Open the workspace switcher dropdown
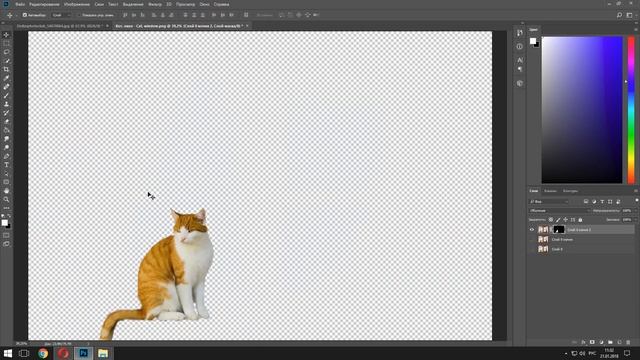Screen dimensions: 640x360 [x=629, y=15]
